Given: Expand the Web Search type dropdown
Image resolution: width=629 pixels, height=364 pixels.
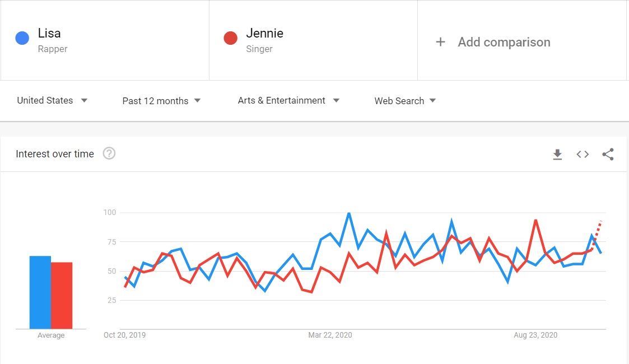Looking at the screenshot, I should 405,101.
